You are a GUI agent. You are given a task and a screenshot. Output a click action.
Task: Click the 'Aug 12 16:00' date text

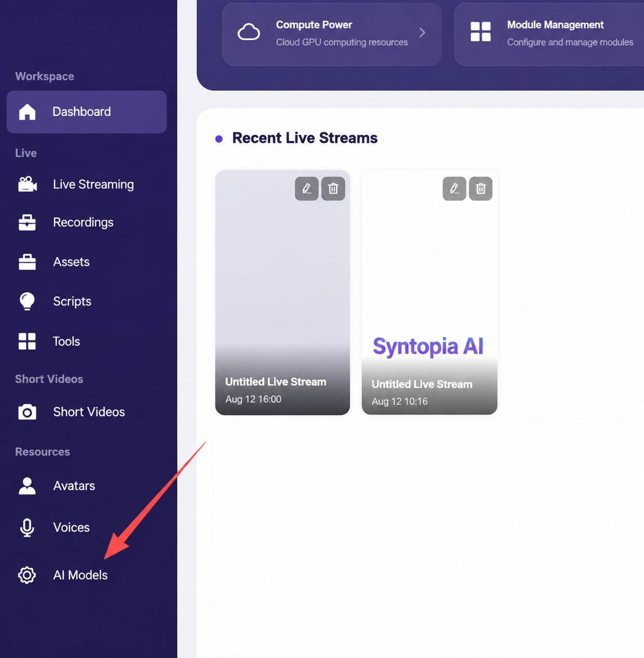click(253, 399)
